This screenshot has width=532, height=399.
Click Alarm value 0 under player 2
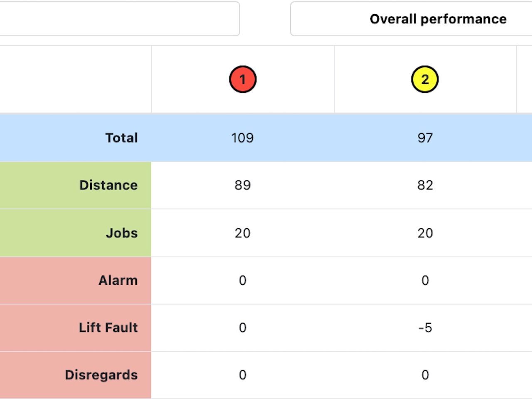tap(425, 281)
